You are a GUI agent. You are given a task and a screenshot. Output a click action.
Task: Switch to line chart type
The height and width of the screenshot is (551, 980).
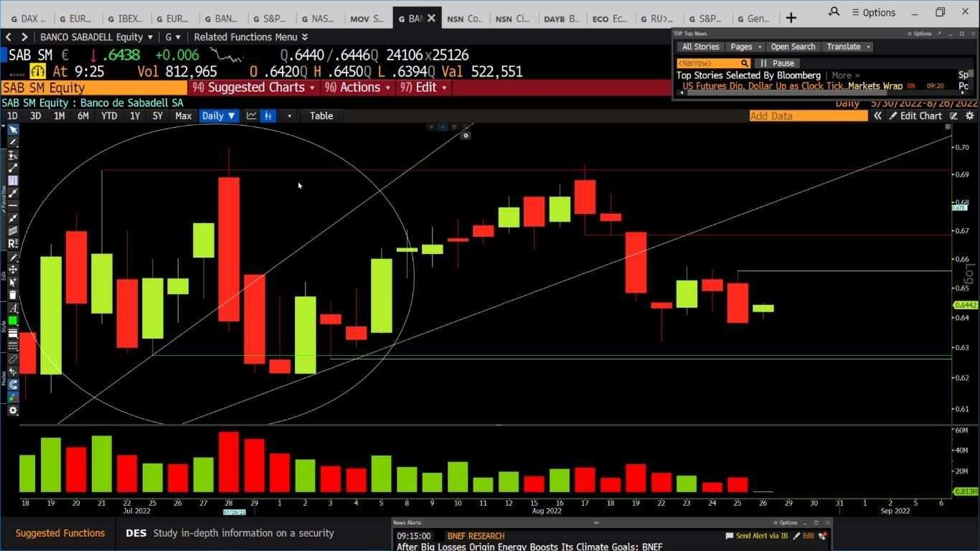[252, 116]
